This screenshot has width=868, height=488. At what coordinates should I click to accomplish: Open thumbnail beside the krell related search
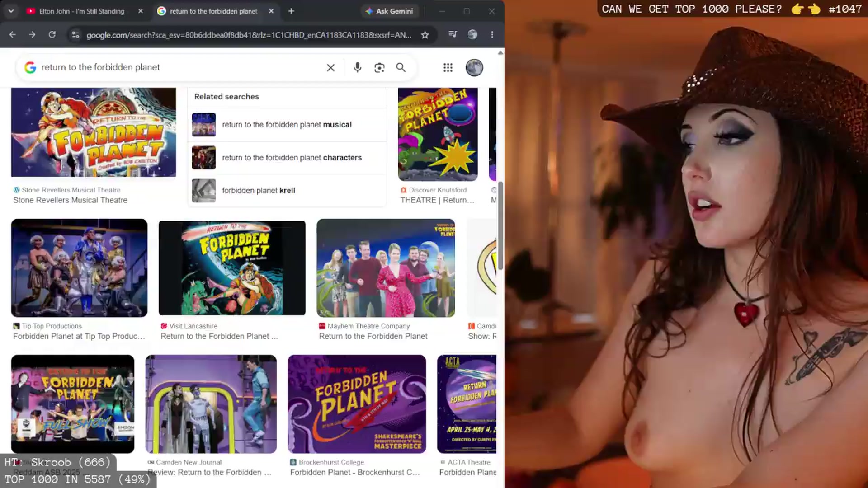coord(204,191)
